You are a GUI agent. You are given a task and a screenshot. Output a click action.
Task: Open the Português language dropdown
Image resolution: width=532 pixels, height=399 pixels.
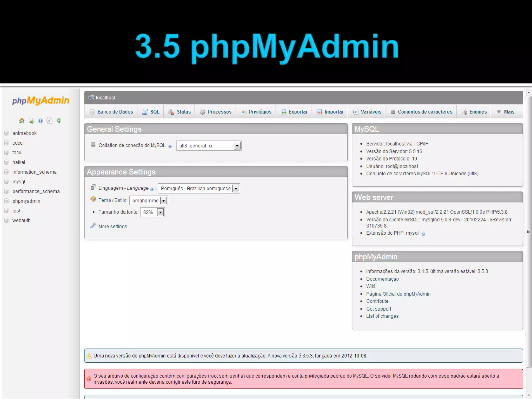pos(199,188)
